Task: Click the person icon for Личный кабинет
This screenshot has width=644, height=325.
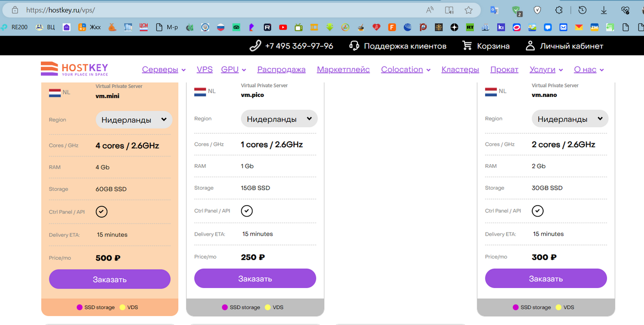Action: pyautogui.click(x=530, y=46)
